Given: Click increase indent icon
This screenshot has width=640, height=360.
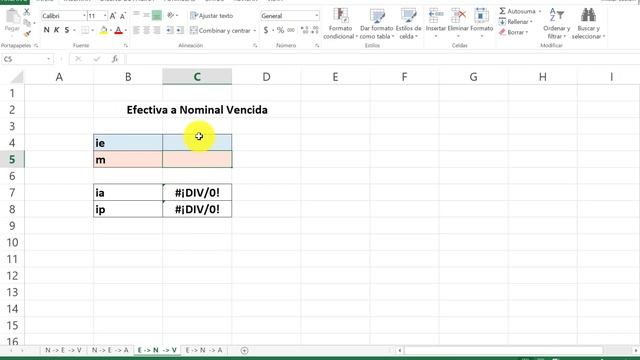Looking at the screenshot, I should 180,30.
